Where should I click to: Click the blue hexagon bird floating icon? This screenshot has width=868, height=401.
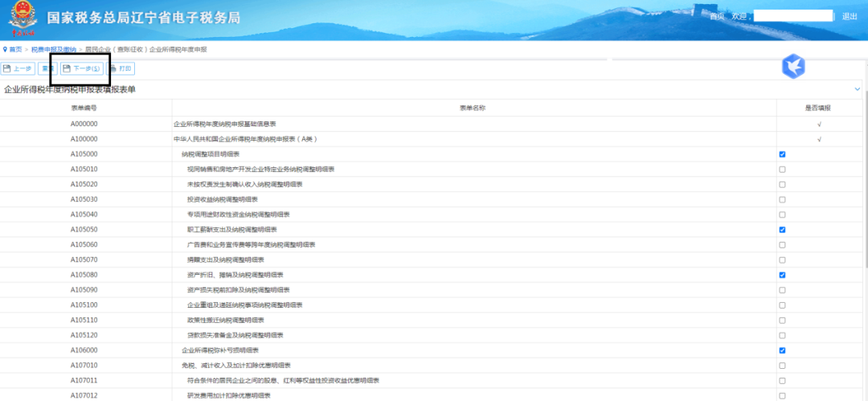point(793,66)
